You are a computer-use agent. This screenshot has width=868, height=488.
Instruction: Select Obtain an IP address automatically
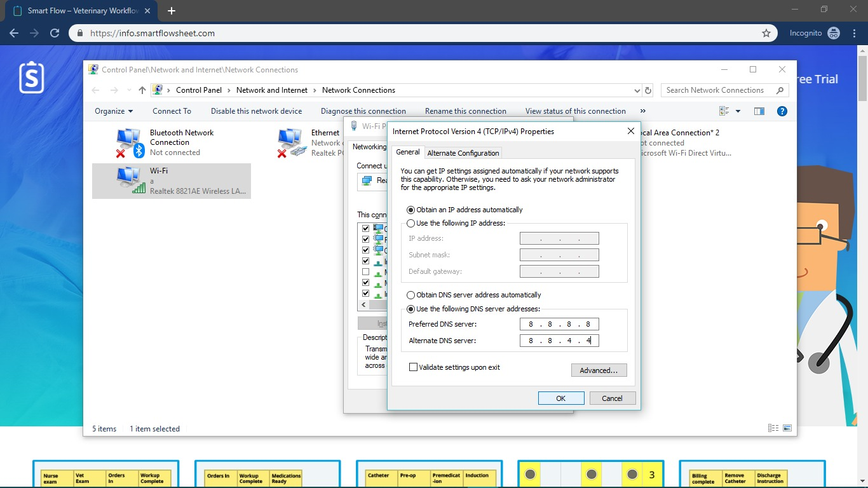410,210
